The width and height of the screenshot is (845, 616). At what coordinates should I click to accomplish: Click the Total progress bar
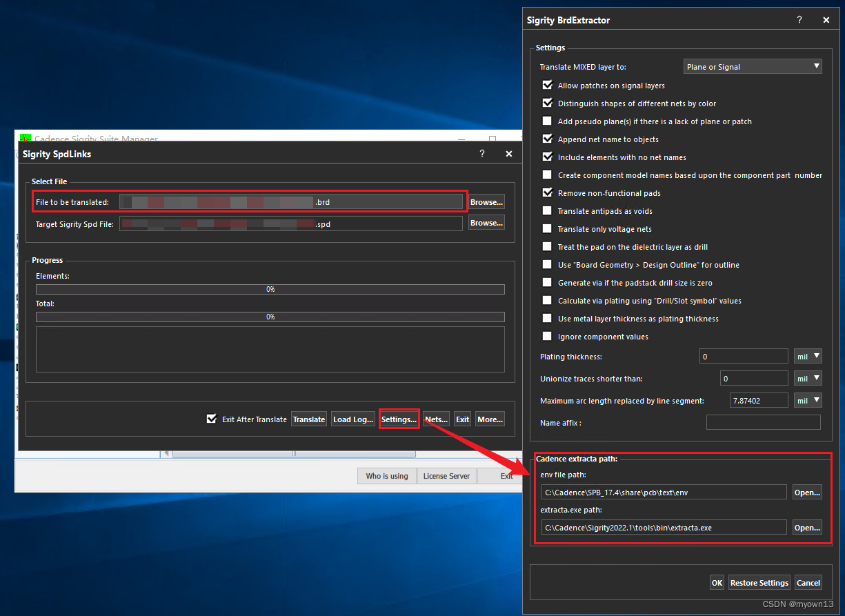[x=270, y=317]
